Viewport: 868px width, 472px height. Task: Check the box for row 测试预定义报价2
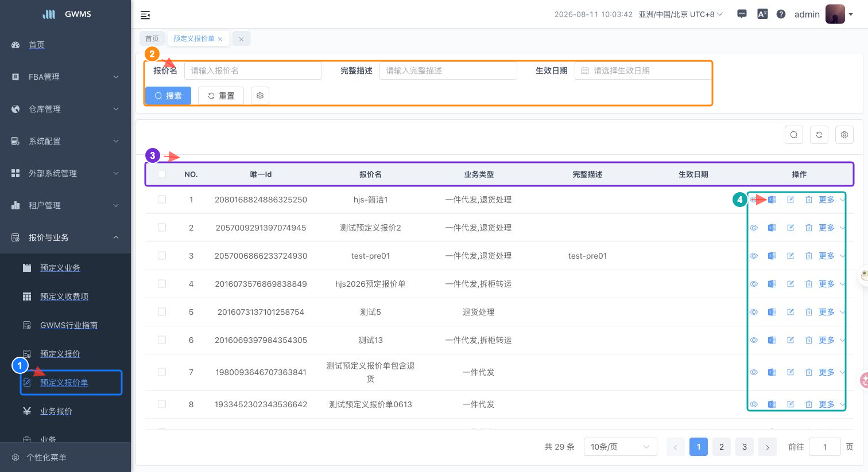coord(162,228)
